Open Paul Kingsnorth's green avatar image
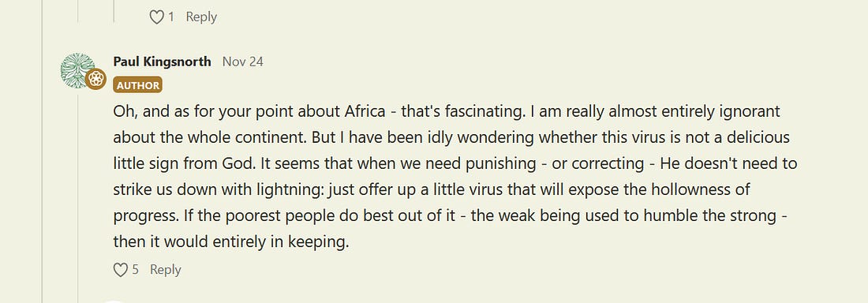 [77, 70]
